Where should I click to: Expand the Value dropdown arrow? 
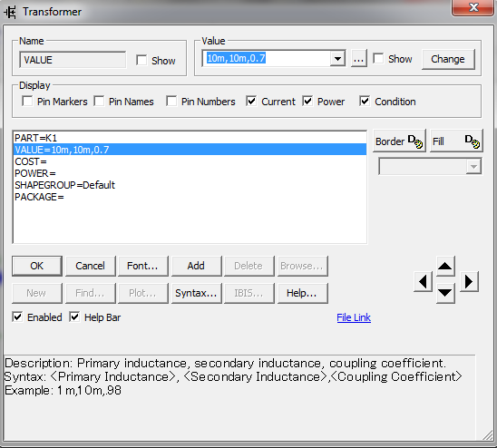tap(337, 58)
